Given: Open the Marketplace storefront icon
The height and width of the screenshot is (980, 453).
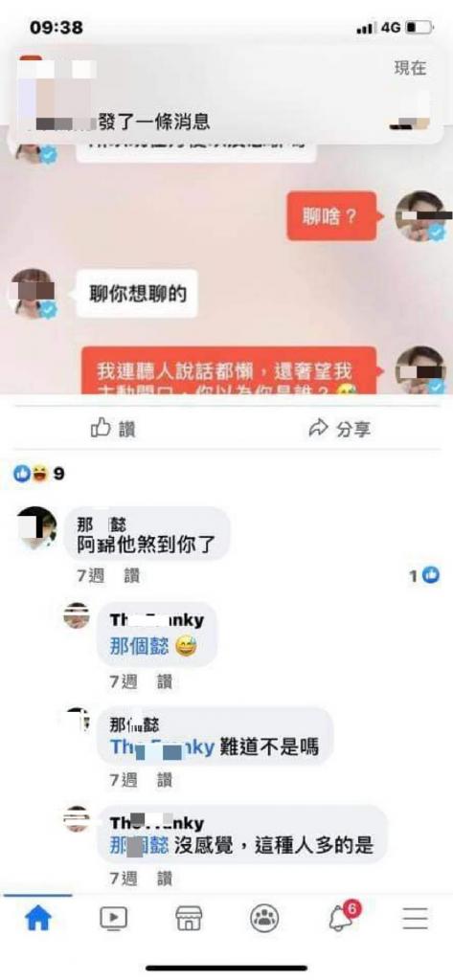Looking at the screenshot, I should [x=189, y=918].
